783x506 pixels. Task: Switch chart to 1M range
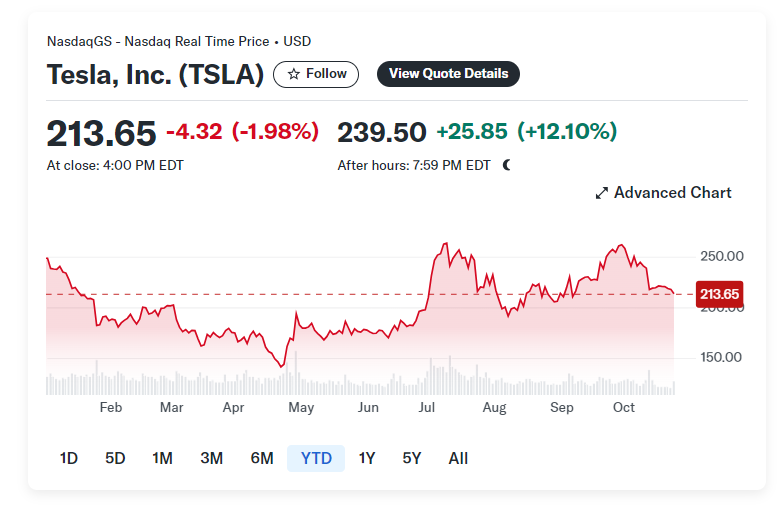coord(162,459)
